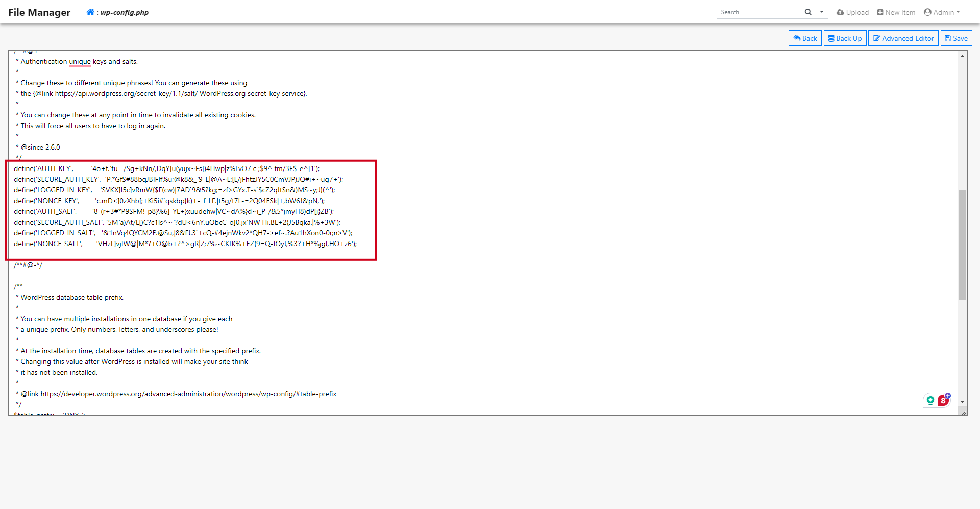This screenshot has width=980, height=509.
Task: Click the purple plus badge
Action: (x=948, y=396)
